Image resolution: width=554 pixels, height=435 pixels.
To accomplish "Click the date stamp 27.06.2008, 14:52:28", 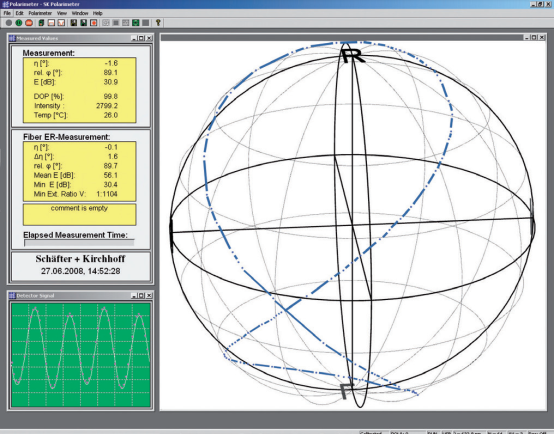I will point(81,271).
